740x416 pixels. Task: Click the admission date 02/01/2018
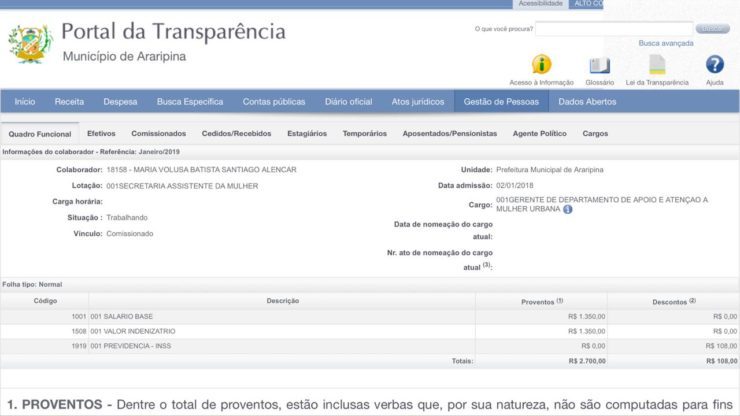point(514,186)
